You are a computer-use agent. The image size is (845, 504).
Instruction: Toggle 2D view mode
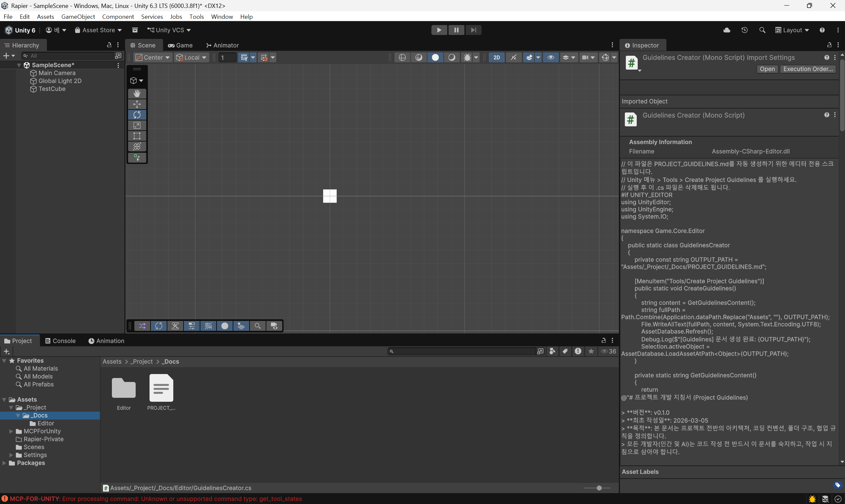[496, 57]
